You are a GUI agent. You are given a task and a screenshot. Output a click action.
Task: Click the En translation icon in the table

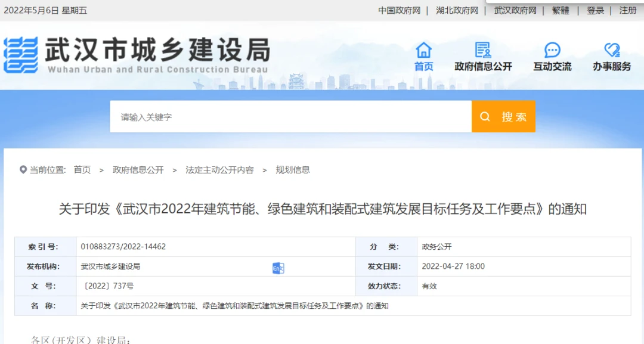[x=278, y=268]
